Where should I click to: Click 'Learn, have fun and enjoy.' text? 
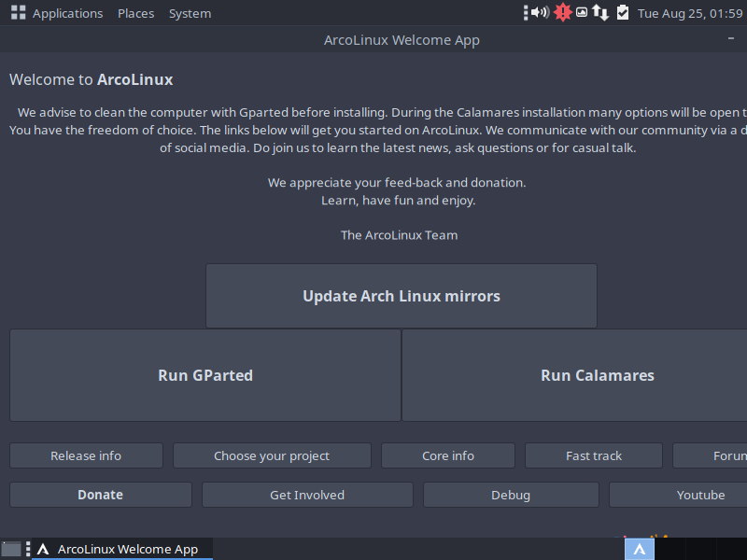[399, 201]
